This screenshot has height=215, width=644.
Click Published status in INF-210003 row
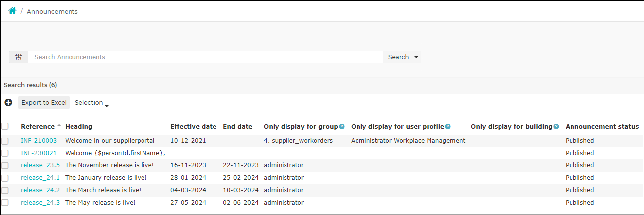click(x=579, y=141)
